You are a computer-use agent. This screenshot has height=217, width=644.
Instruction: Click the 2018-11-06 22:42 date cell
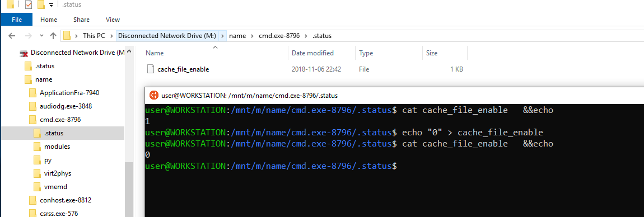coord(316,69)
